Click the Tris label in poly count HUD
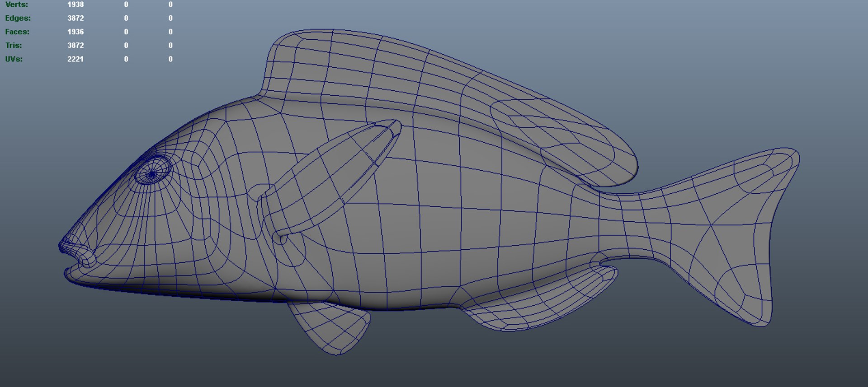This screenshot has height=387, width=868. tap(14, 45)
